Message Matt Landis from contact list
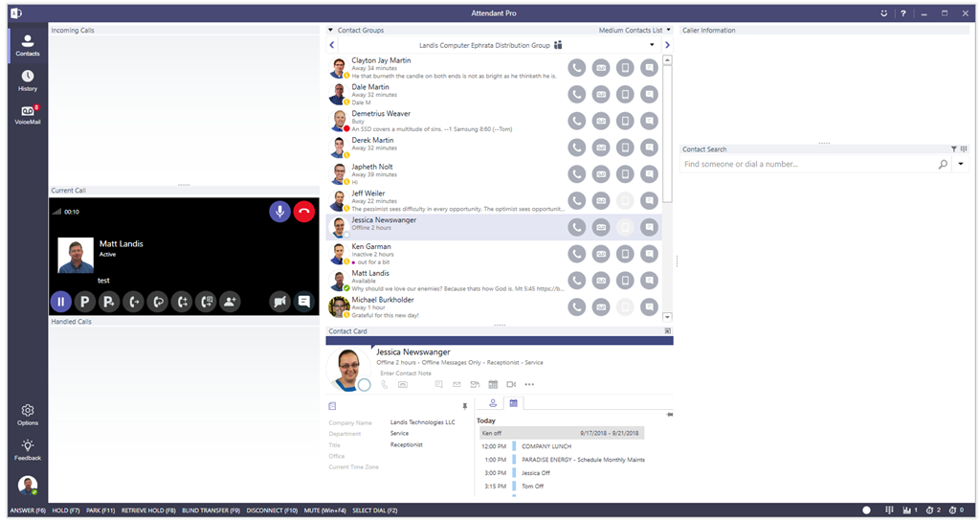This screenshot has height=521, width=980. point(650,281)
